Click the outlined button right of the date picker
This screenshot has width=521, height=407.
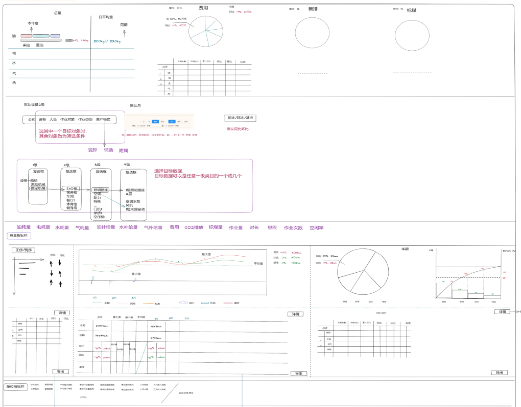click(240, 118)
